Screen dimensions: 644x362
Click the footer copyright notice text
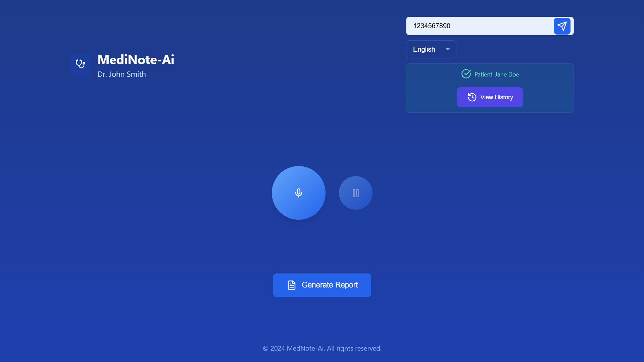322,348
